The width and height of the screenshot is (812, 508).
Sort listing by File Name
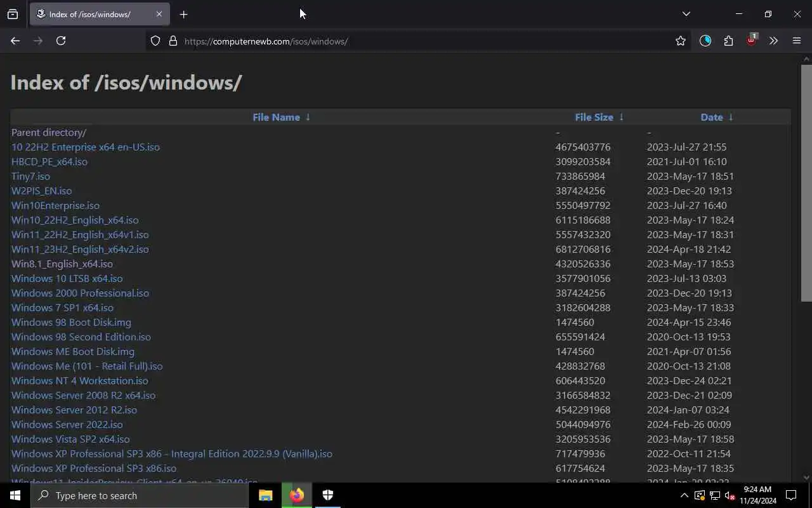tap(276, 117)
